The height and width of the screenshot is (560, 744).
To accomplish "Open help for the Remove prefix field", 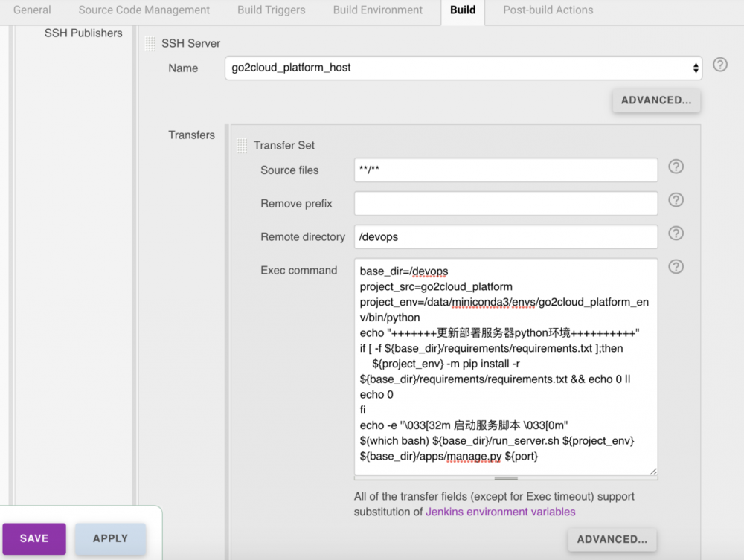I will click(676, 200).
